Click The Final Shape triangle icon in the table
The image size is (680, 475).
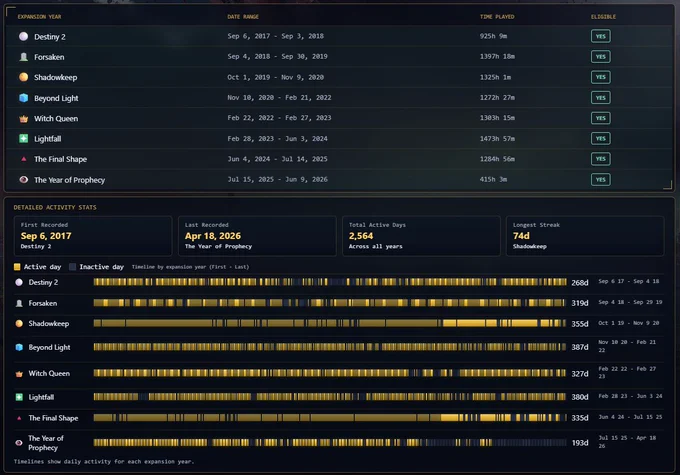(x=23, y=159)
